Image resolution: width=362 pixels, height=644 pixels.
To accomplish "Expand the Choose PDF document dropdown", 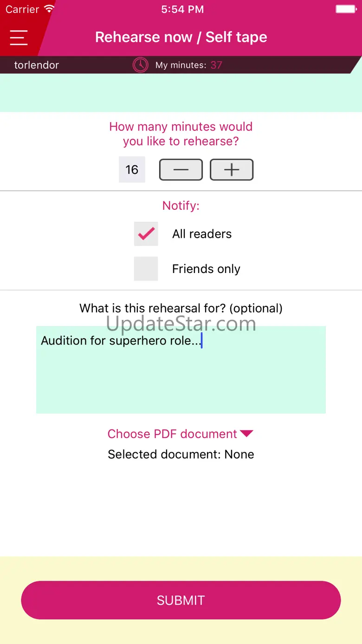I will (173, 434).
